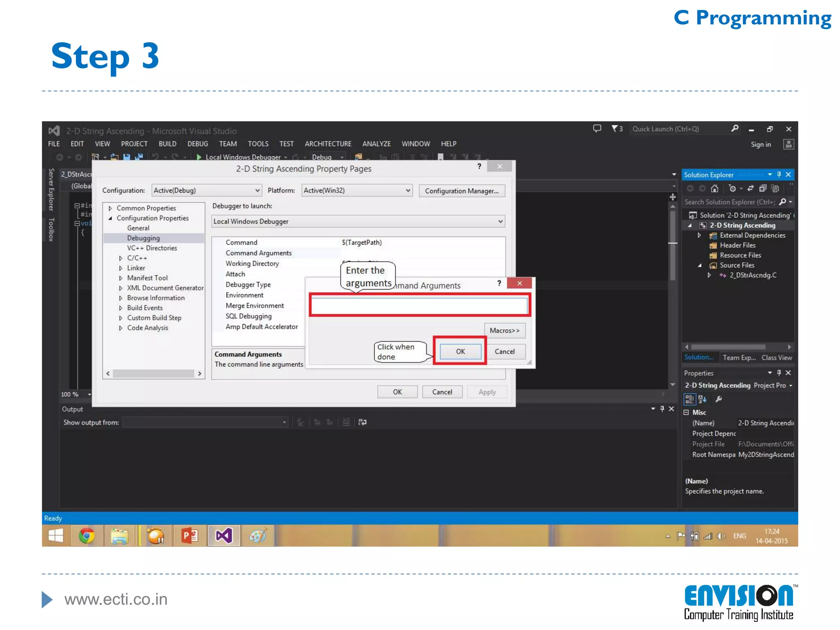This screenshot has height=630, width=840.
Task: Open File Explorer from the taskbar
Action: click(x=119, y=536)
